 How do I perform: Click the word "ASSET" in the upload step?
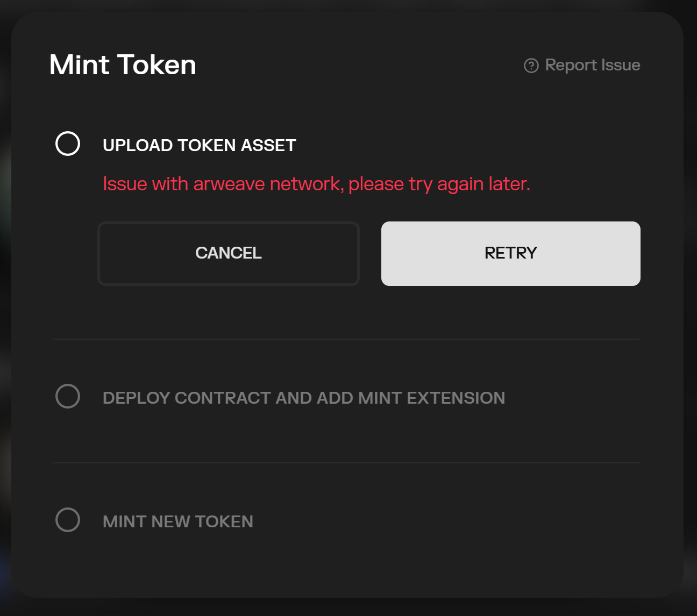point(268,145)
